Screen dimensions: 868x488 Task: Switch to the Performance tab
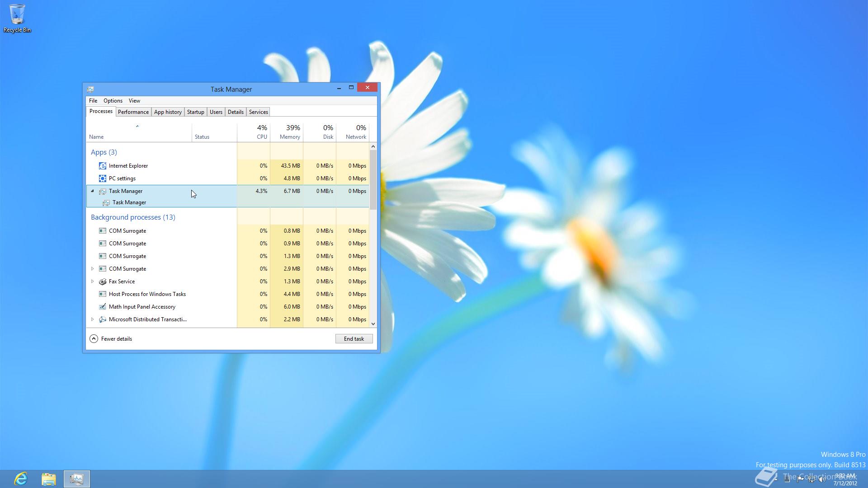click(133, 112)
